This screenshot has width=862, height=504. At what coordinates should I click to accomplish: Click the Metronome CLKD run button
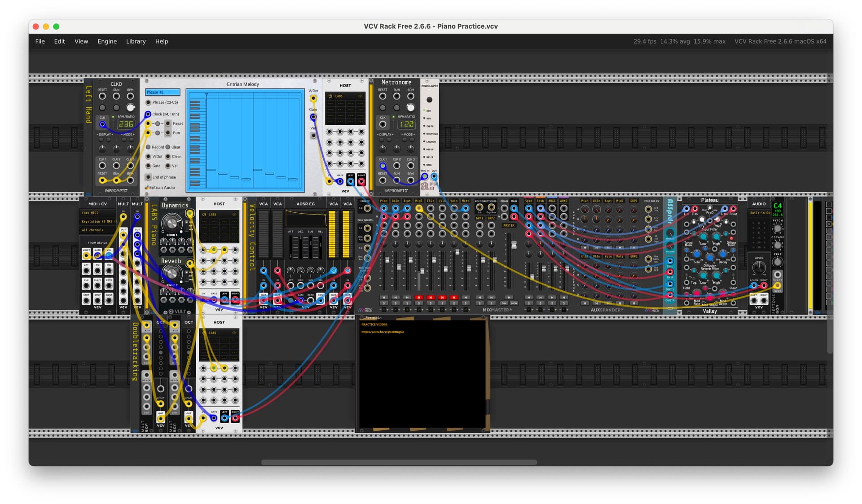pyautogui.click(x=396, y=108)
